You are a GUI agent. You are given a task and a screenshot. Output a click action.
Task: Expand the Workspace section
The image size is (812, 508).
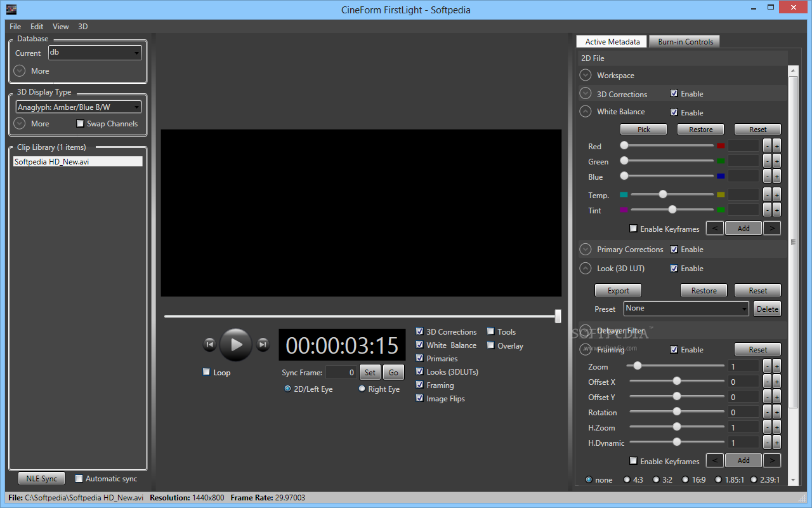pyautogui.click(x=586, y=75)
